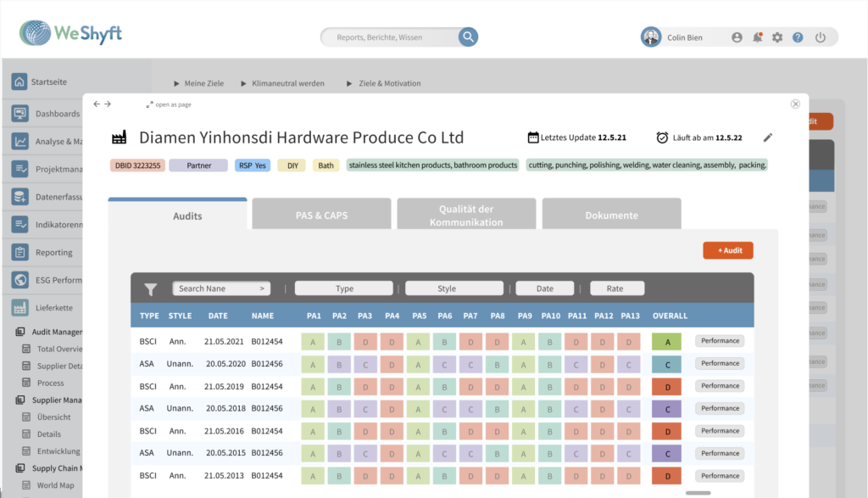Image resolution: width=868 pixels, height=498 pixels.
Task: Click the green overall A rating swatch
Action: (x=666, y=342)
